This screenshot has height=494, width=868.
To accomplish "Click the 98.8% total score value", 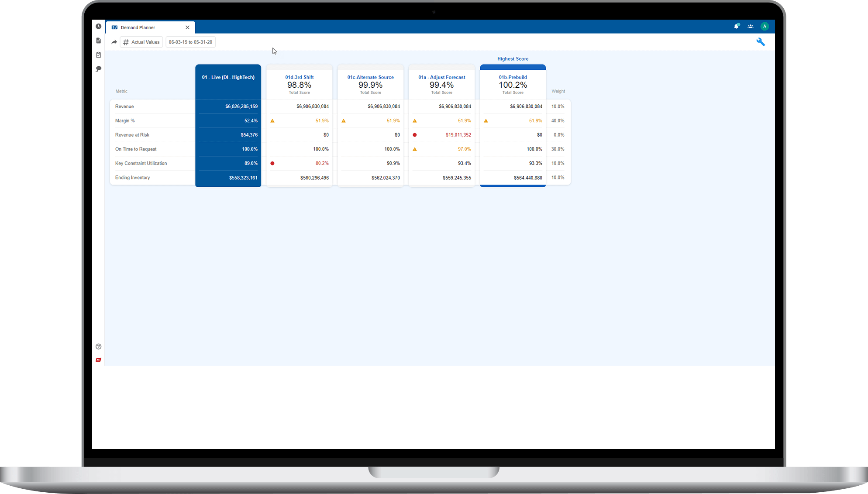I will [300, 85].
